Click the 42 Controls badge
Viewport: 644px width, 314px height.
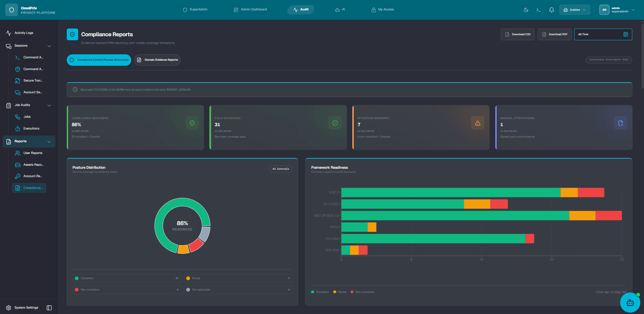(281, 169)
